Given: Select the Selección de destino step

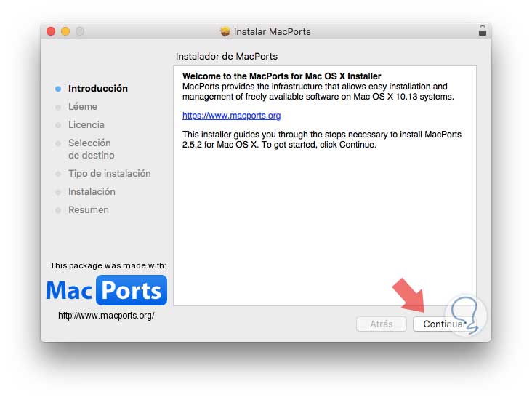Looking at the screenshot, I should click(x=92, y=149).
